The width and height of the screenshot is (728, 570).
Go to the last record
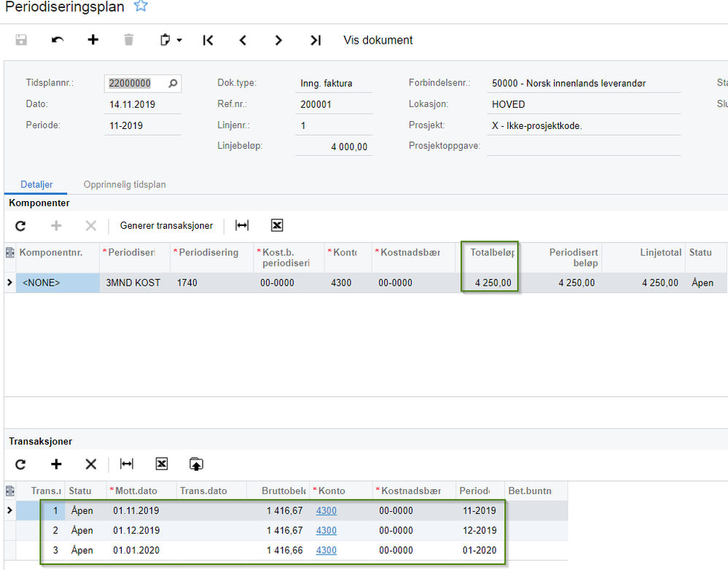pyautogui.click(x=316, y=40)
